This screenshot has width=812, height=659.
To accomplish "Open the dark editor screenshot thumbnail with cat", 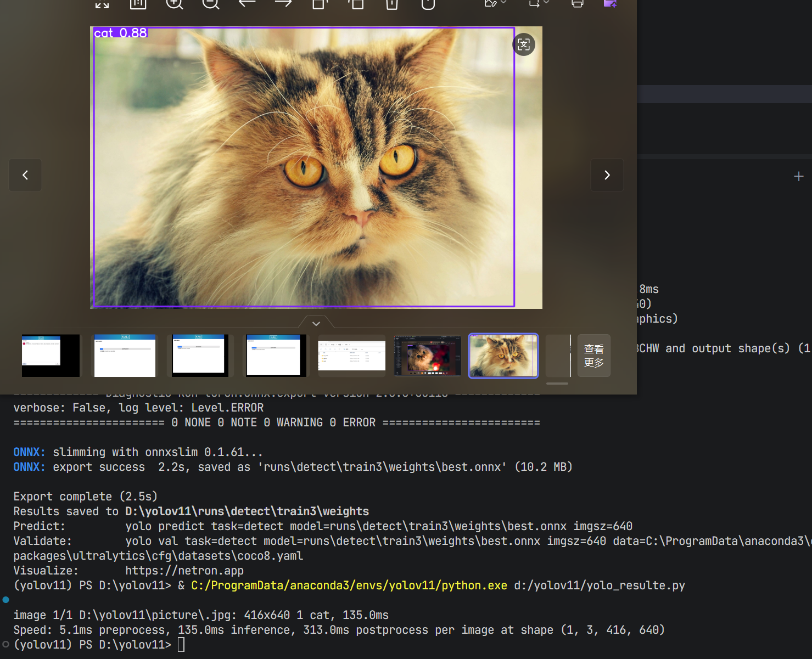I will click(x=428, y=356).
